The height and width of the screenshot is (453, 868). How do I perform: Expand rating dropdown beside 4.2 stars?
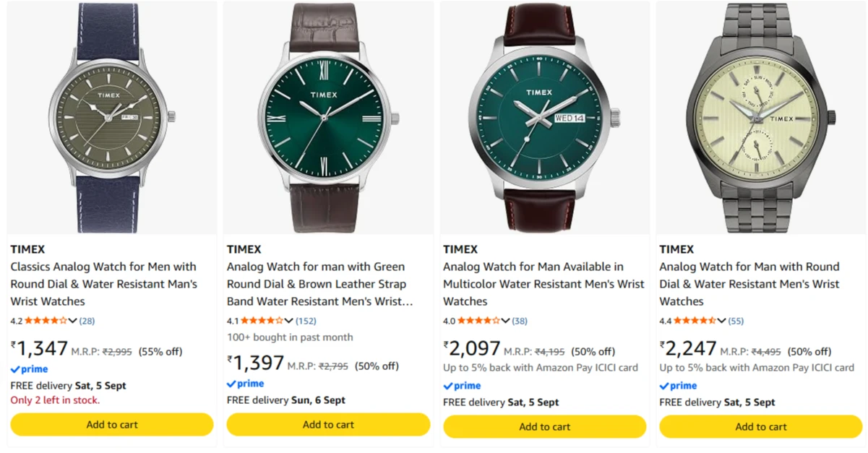pos(73,321)
